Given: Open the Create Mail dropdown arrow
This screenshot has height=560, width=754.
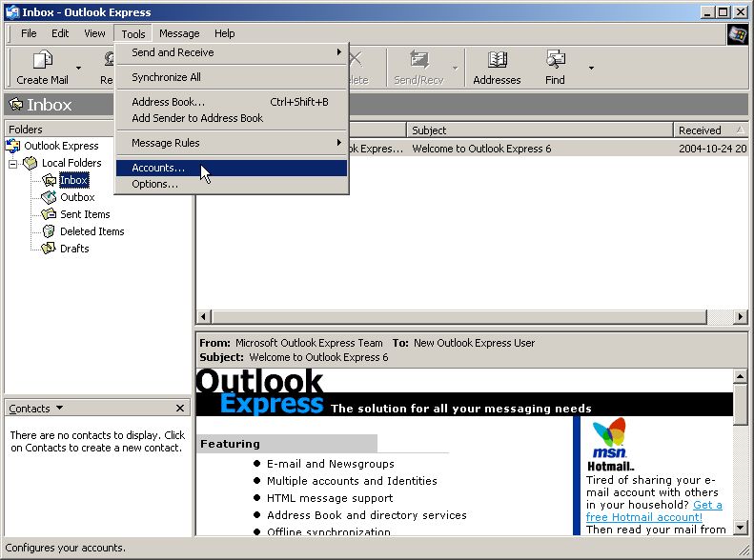Looking at the screenshot, I should (x=78, y=68).
